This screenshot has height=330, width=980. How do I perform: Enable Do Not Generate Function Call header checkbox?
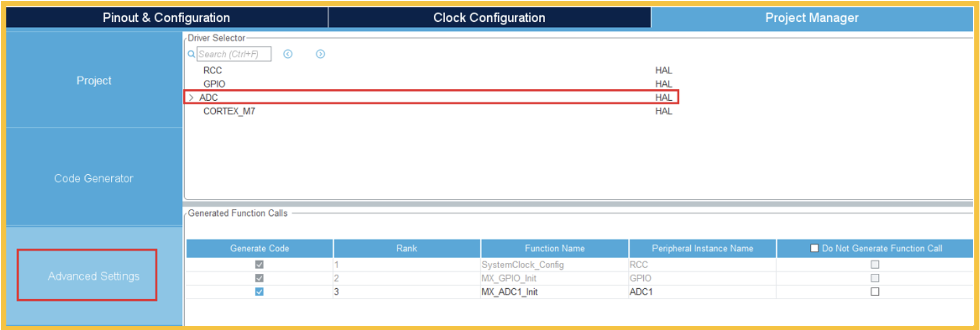tap(814, 248)
